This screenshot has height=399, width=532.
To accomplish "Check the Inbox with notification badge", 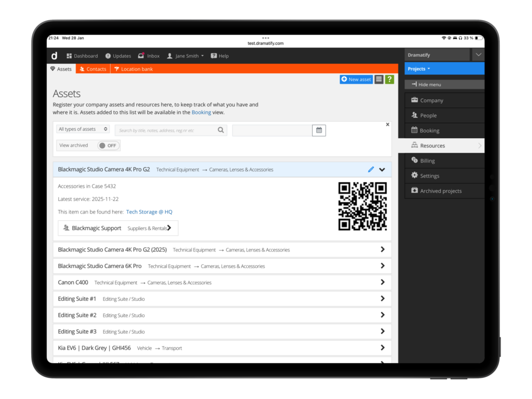I will coord(149,56).
